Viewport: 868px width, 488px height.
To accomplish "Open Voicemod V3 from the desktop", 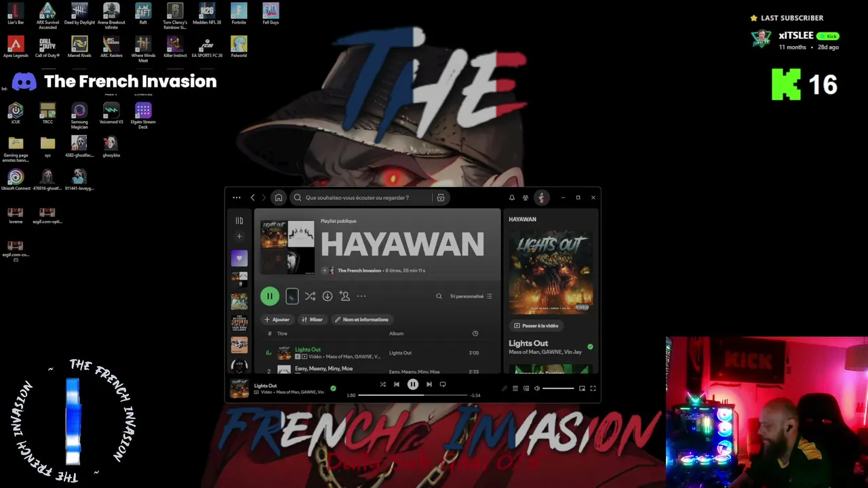I will click(x=111, y=113).
